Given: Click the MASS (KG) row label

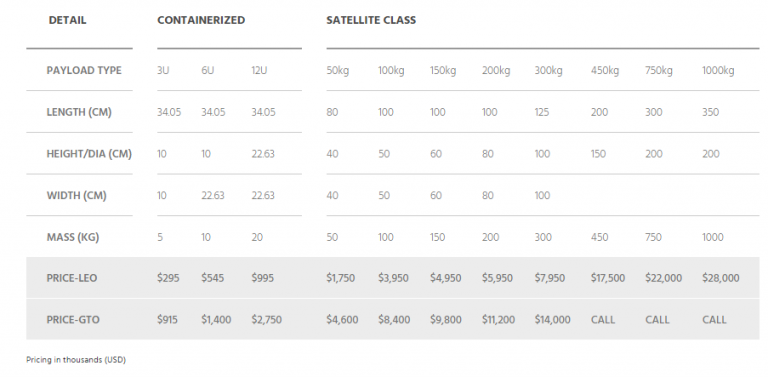Looking at the screenshot, I should [72, 237].
